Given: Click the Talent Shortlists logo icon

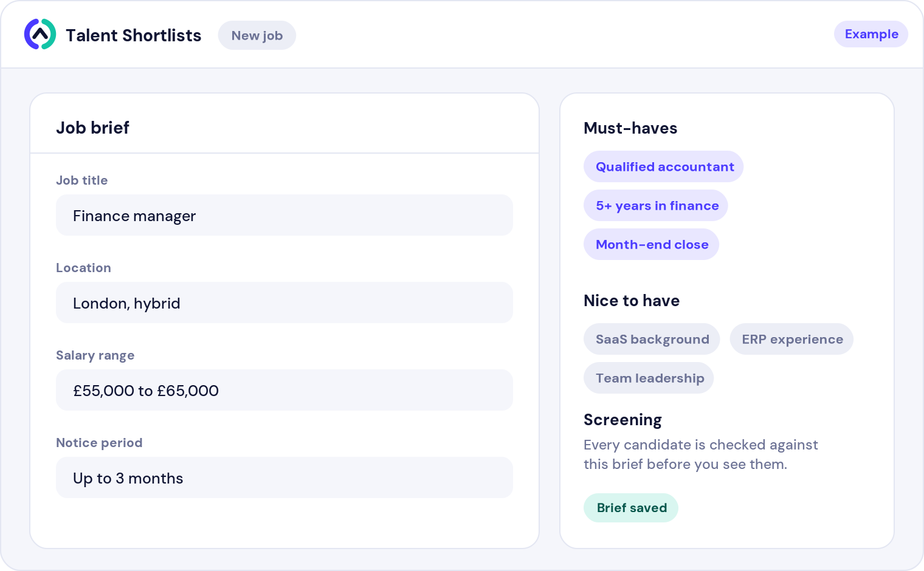Looking at the screenshot, I should point(40,34).
